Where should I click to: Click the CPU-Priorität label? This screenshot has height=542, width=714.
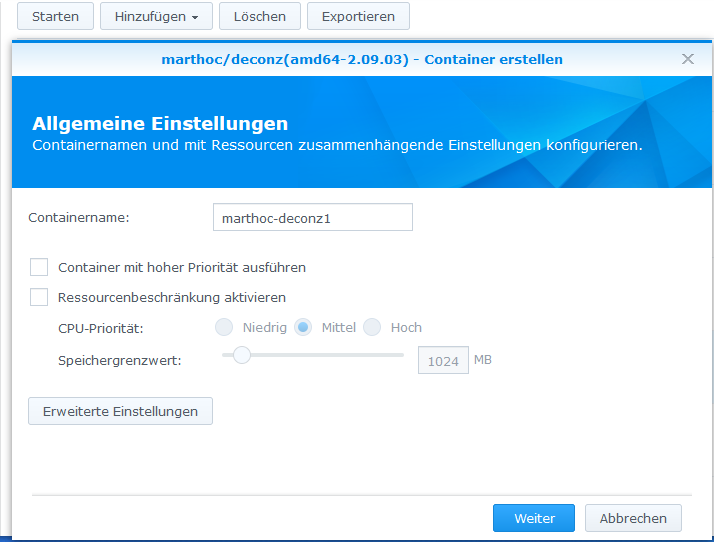101,328
